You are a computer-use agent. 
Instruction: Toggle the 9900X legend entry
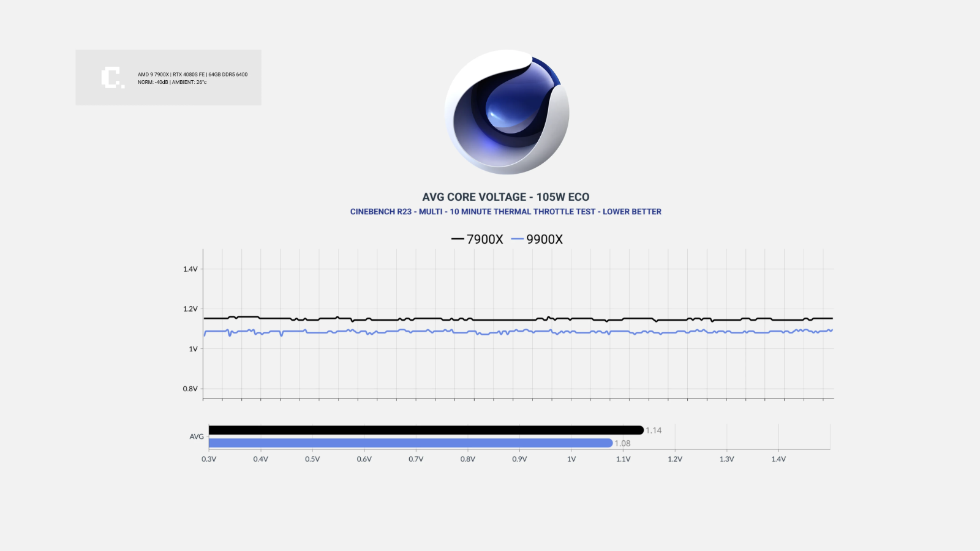click(537, 239)
